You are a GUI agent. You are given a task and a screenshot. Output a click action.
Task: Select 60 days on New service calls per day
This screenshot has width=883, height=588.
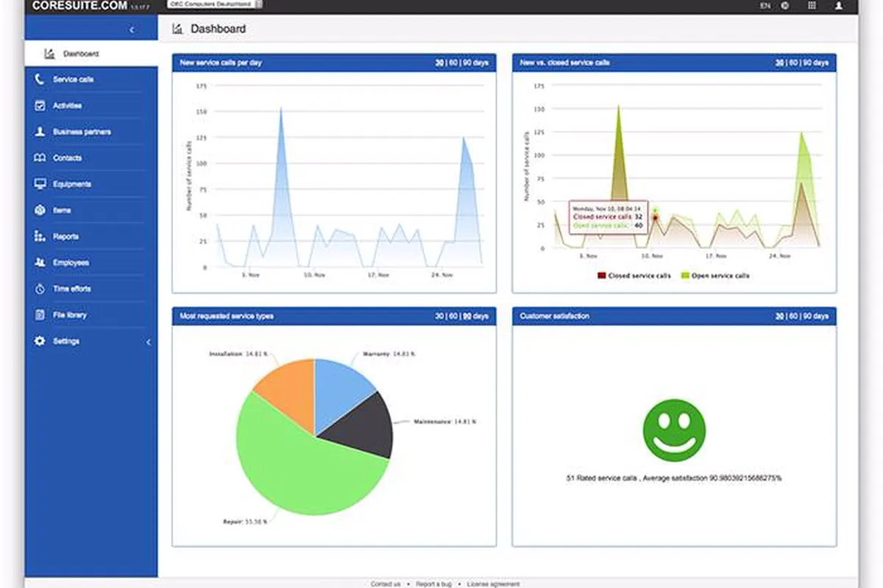tap(453, 63)
